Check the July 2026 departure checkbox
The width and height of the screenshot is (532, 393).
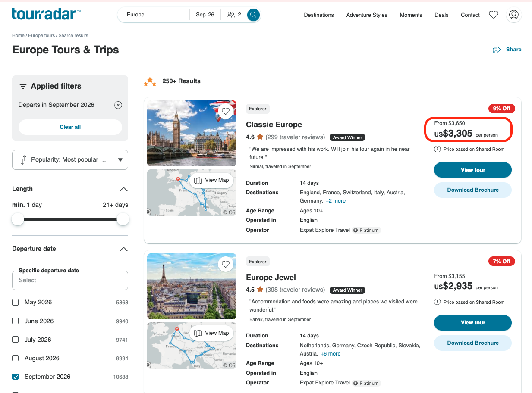point(16,340)
